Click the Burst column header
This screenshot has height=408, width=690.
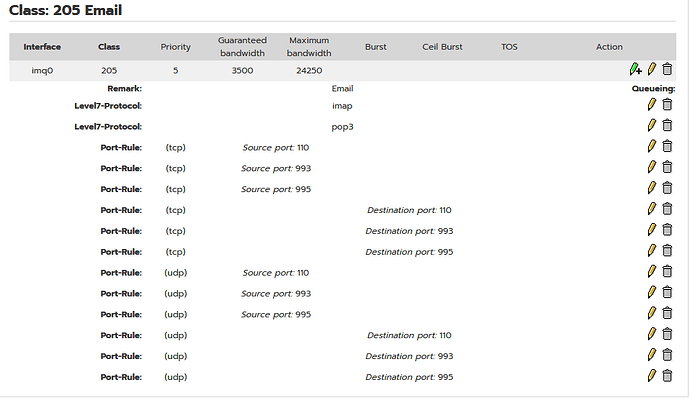(376, 47)
